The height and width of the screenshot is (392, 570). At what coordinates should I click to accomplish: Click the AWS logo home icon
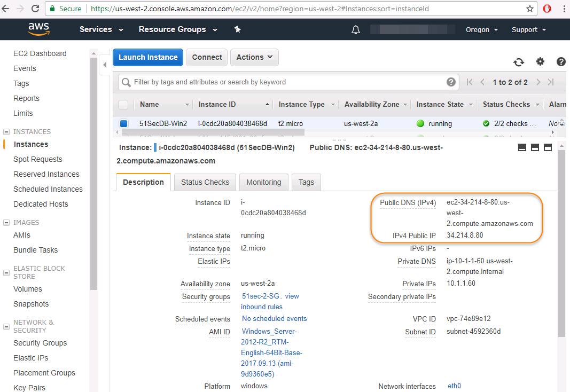pos(38,29)
